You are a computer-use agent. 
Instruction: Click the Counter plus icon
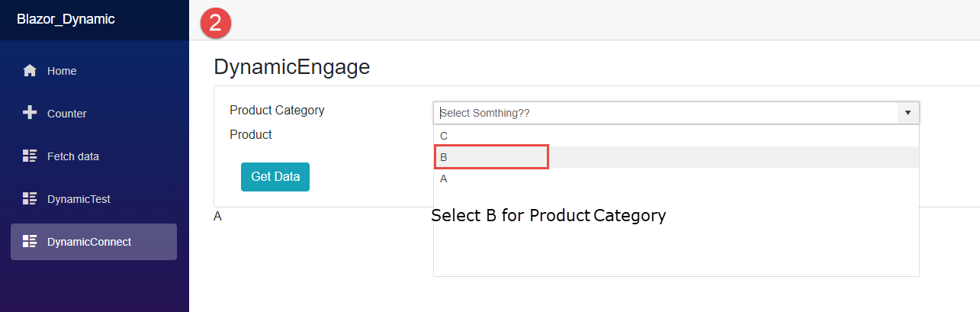point(30,113)
